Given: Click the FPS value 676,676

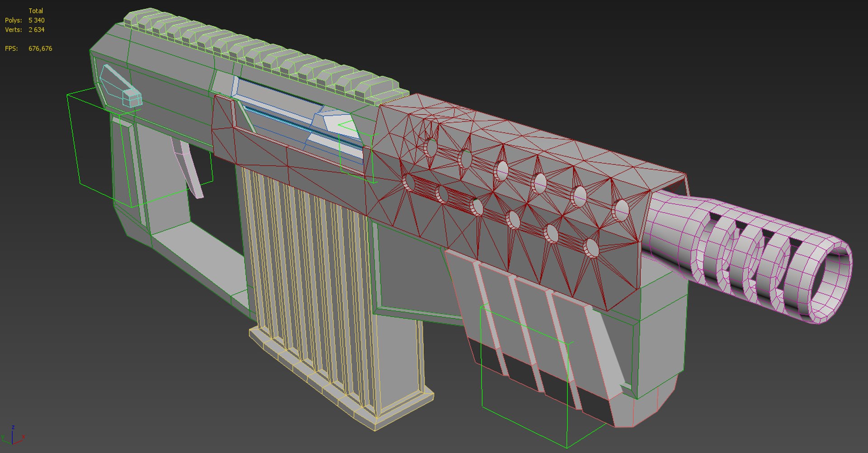Looking at the screenshot, I should tap(40, 48).
